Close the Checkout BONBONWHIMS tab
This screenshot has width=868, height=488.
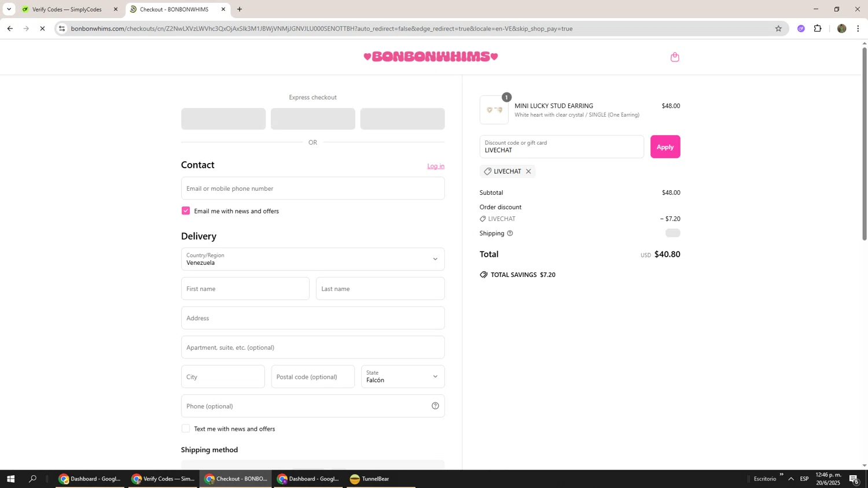tap(223, 9)
